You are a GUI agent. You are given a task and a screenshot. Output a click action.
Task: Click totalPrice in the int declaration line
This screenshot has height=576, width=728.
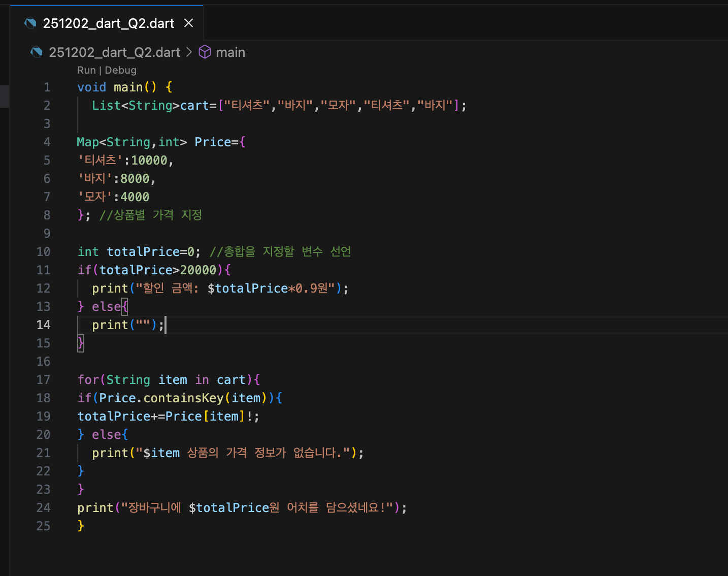tap(143, 251)
